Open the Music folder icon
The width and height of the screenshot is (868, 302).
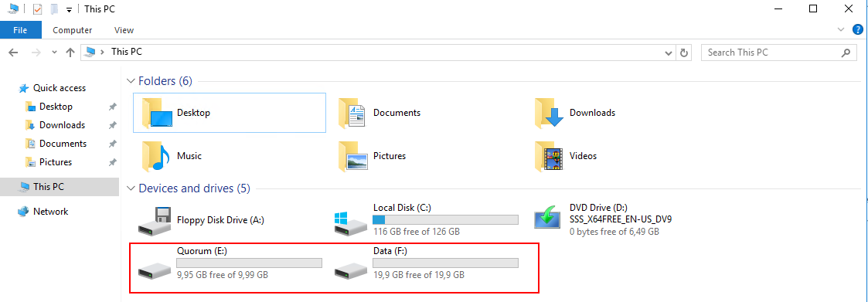155,156
